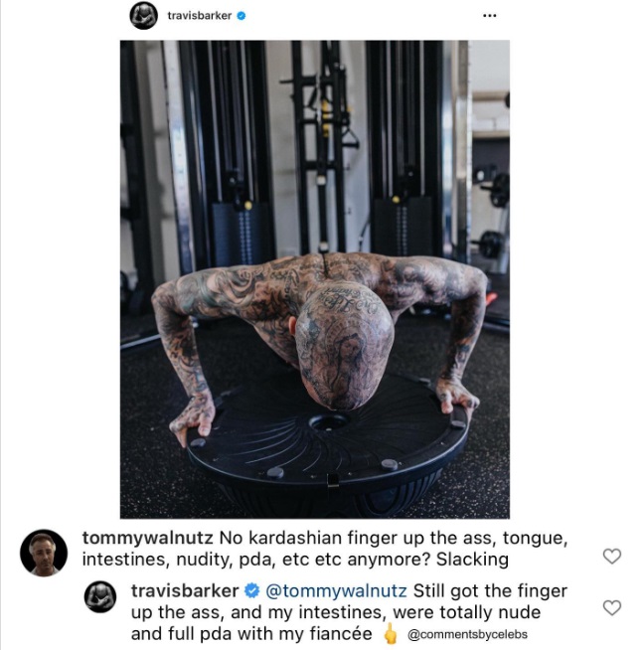Click the @commentsbycelebs watermark
This screenshot has height=650, width=644.
click(467, 634)
